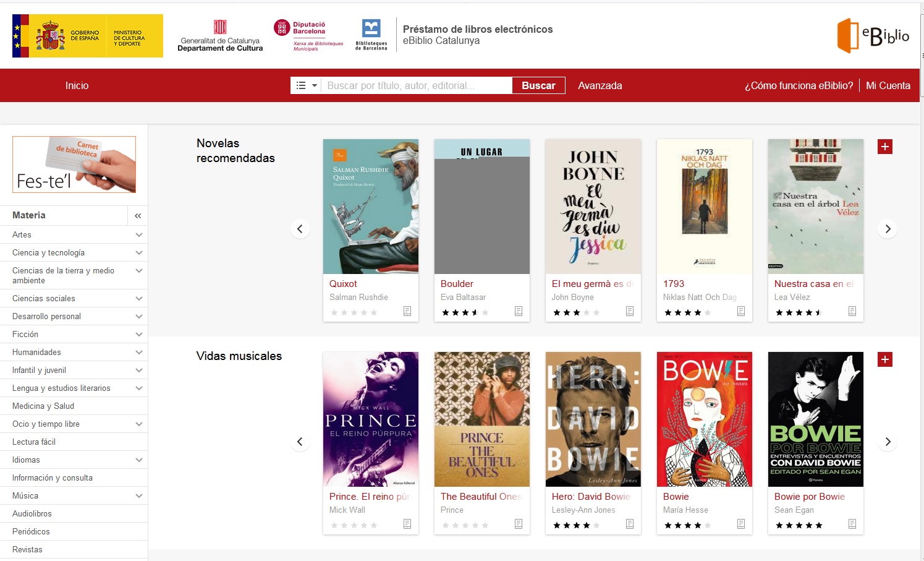
Task: Open the Bowie por Bowie book cover
Action: (816, 419)
